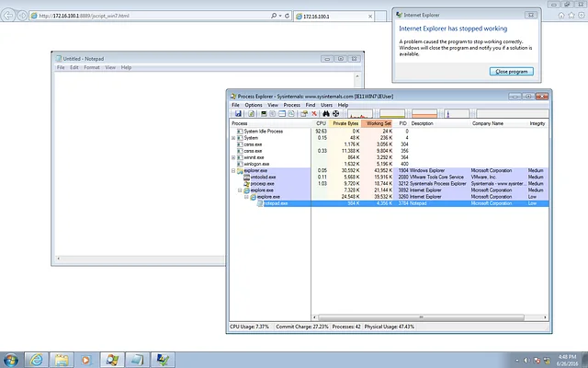Viewport: 588px width, 368px height.
Task: Click the Kill Process red X icon
Action: [x=313, y=113]
